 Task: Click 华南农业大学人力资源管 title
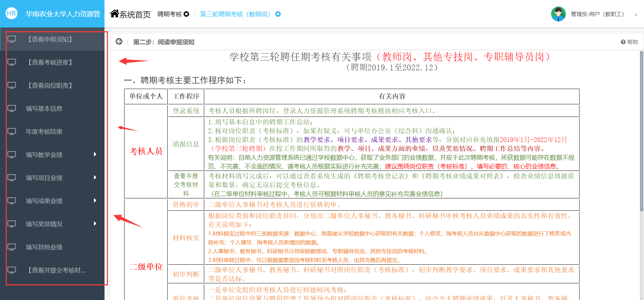point(63,14)
